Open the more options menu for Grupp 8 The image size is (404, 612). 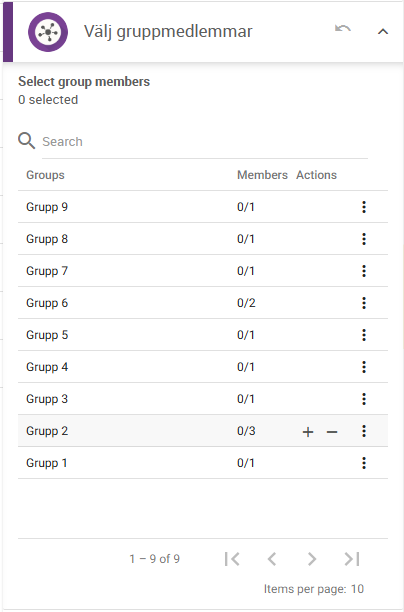coord(364,239)
